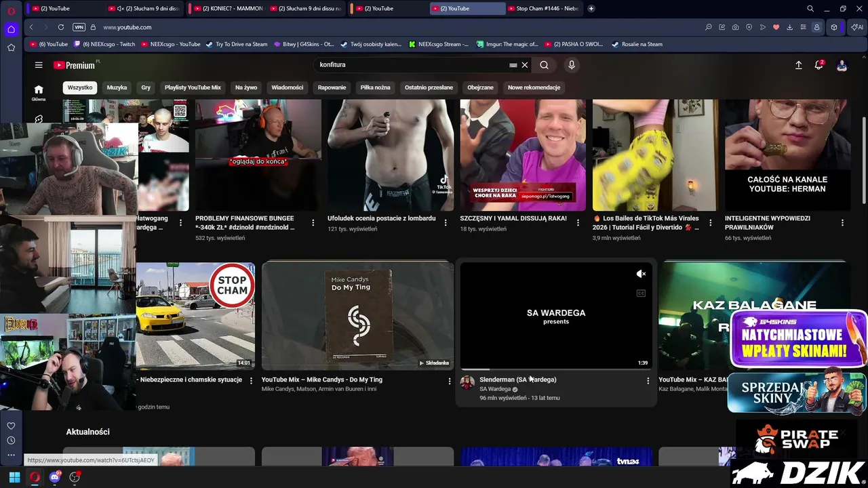Select the Ostatnio przesłane chip
Viewport: 868px width, 488px height.
[429, 87]
